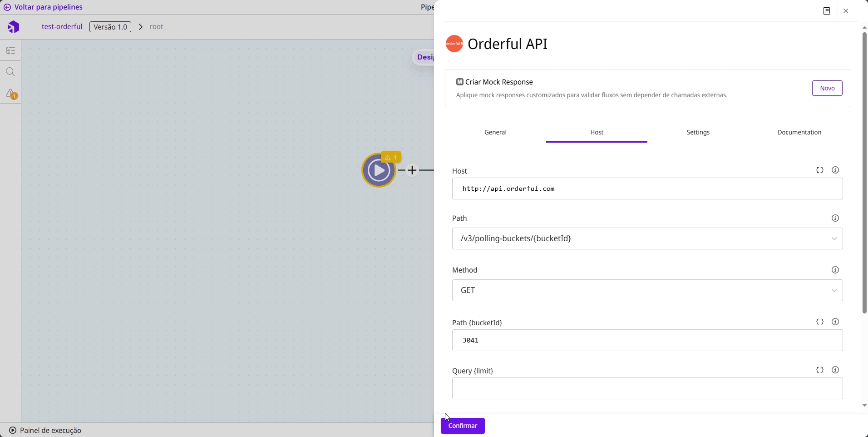The height and width of the screenshot is (437, 868).
Task: Switch to the Settings tab
Action: (698, 133)
